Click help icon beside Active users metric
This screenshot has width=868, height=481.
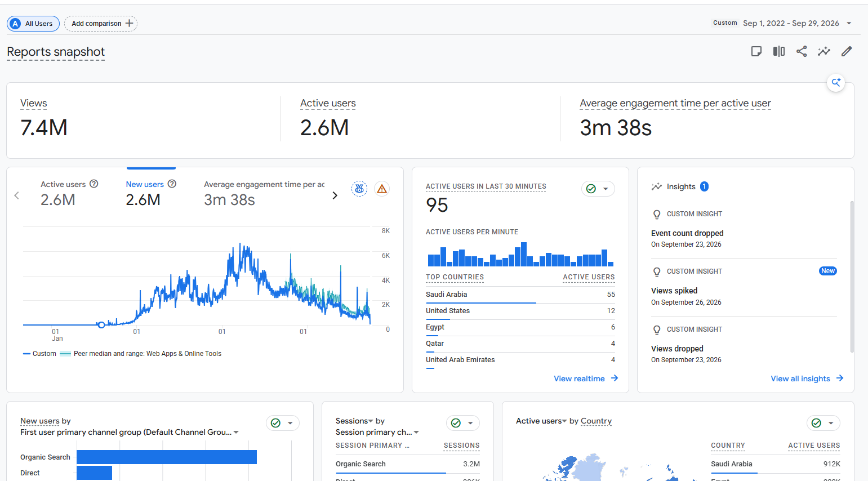coord(94,184)
